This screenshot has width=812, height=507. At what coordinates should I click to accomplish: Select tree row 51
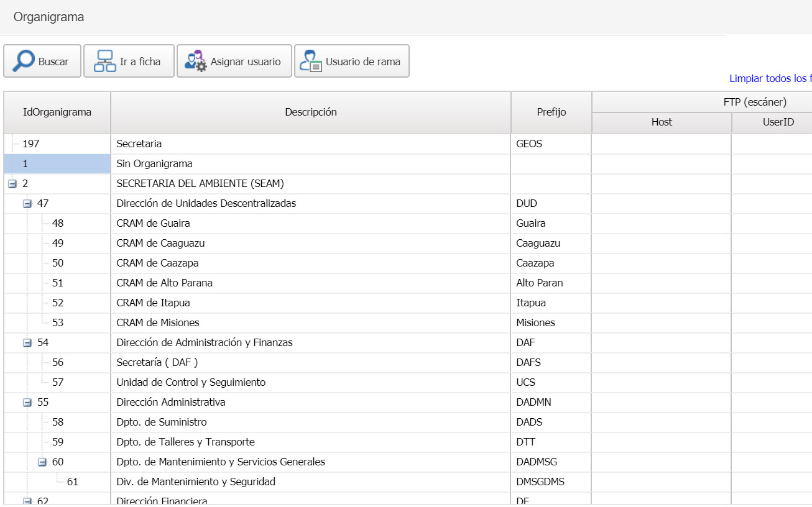57,283
